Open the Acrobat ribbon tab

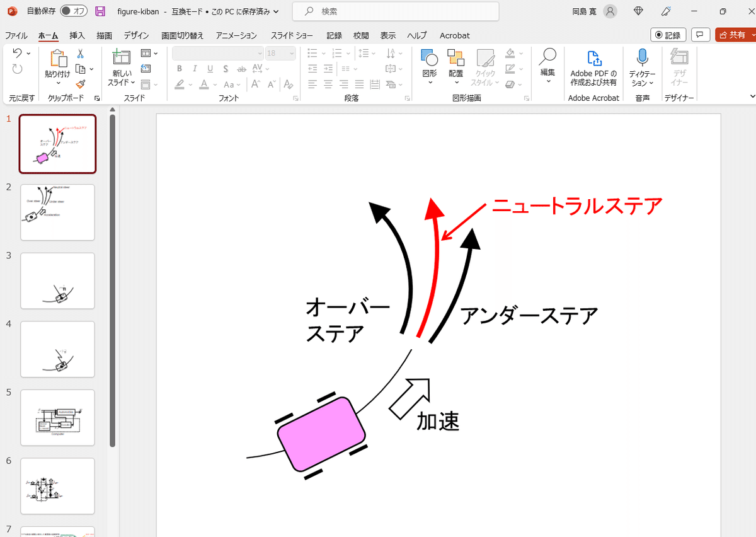[454, 35]
